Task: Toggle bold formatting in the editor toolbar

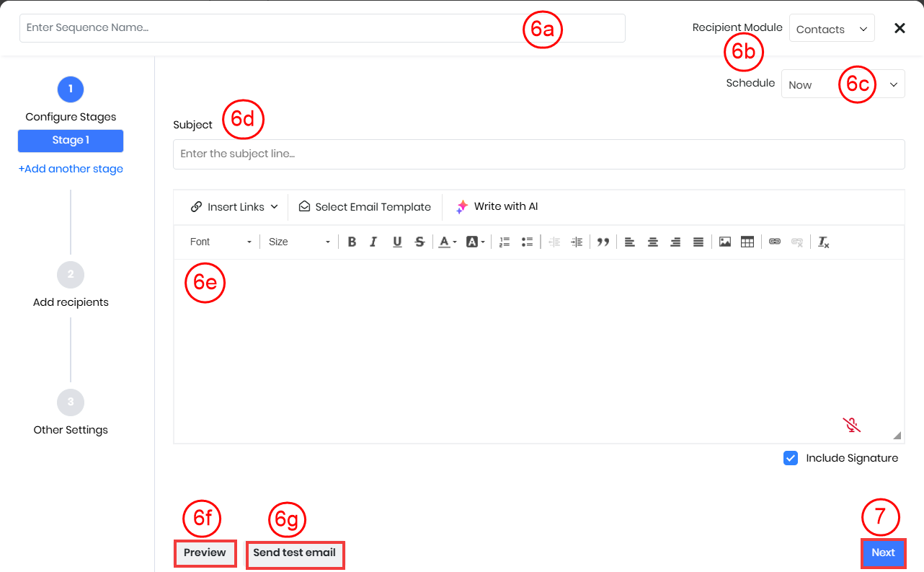Action: pyautogui.click(x=352, y=242)
